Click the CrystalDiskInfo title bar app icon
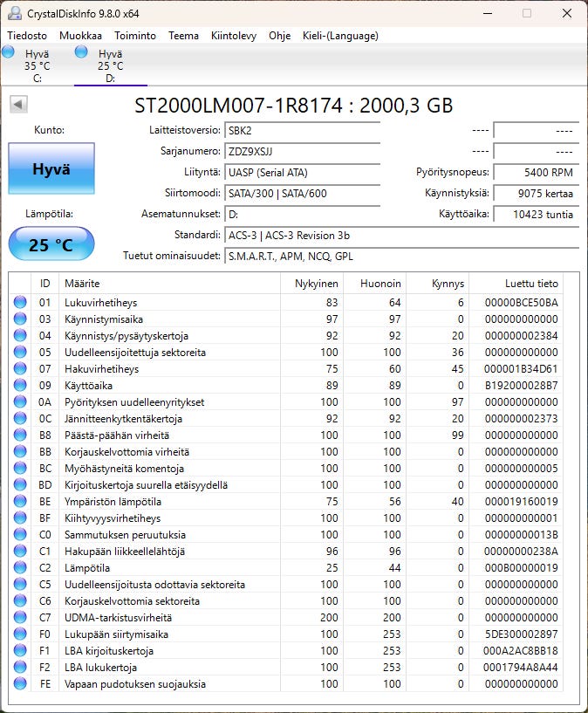The height and width of the screenshot is (713, 588). 13,13
